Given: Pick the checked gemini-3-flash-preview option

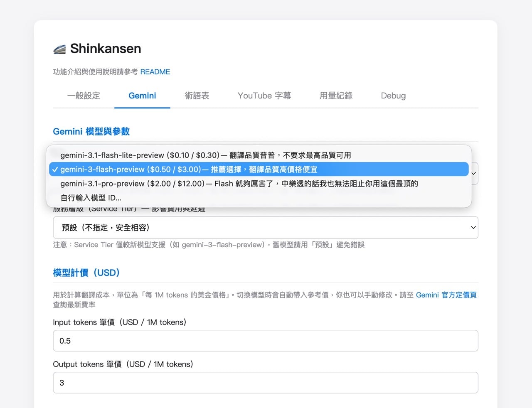Looking at the screenshot, I should coord(189,169).
